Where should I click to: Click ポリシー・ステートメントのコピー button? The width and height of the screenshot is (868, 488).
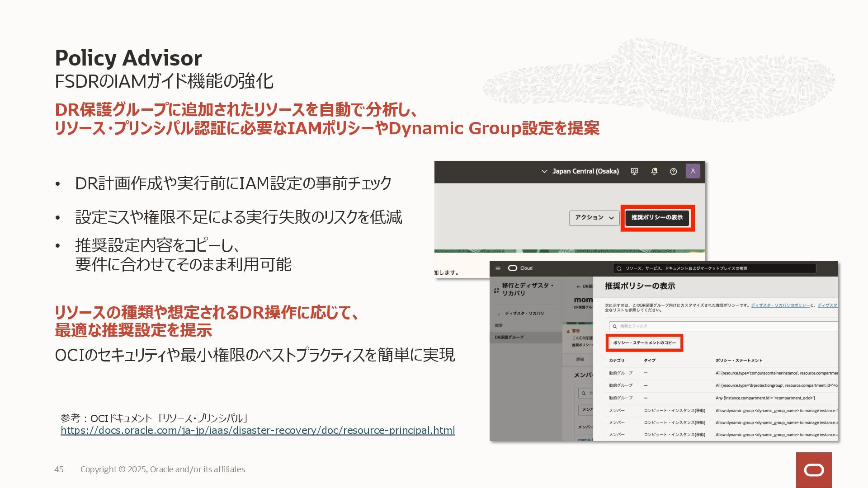(x=644, y=343)
